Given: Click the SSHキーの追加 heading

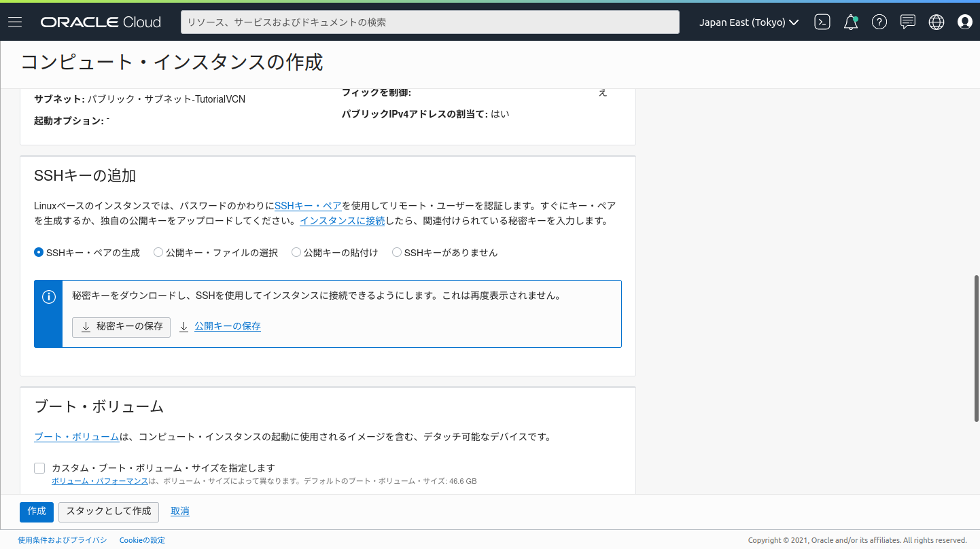Looking at the screenshot, I should tap(85, 176).
